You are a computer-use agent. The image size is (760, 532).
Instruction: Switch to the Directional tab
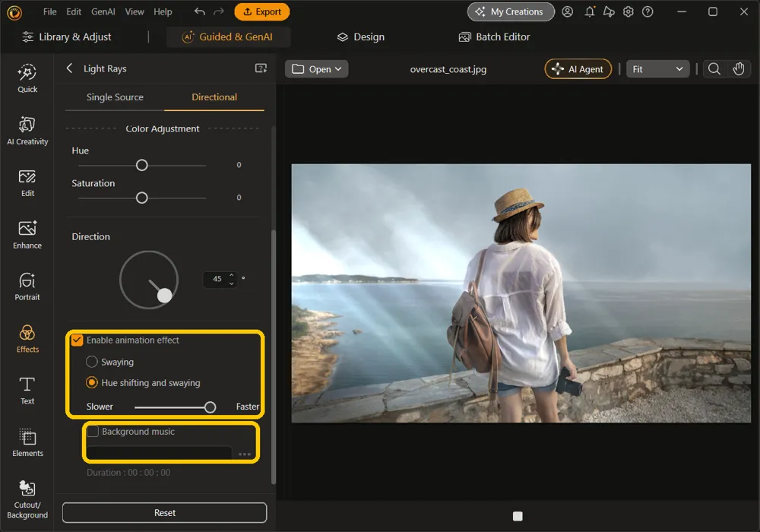point(214,97)
